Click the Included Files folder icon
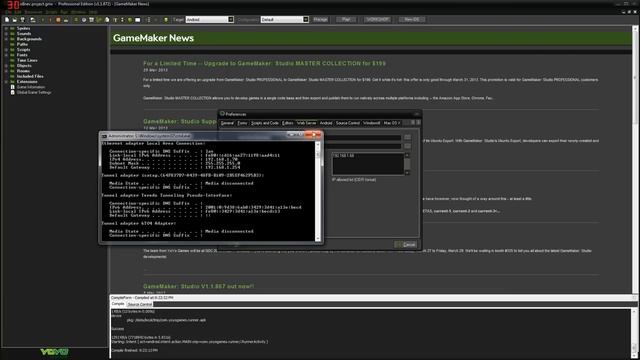 tap(12, 76)
